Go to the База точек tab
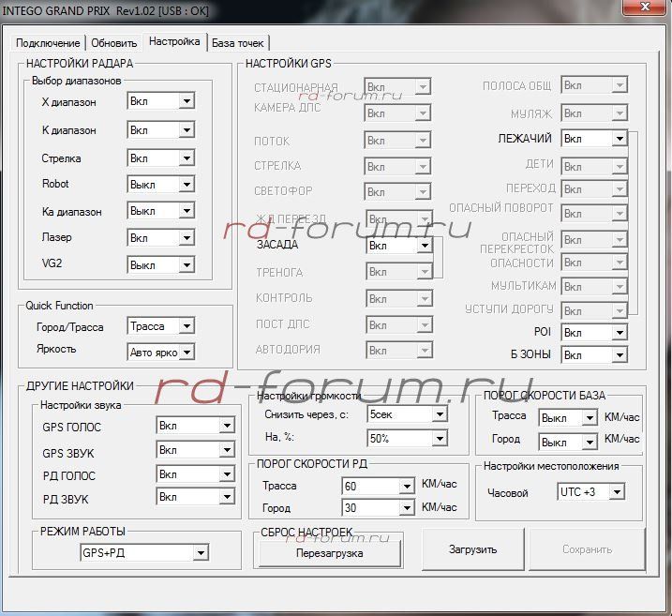 point(238,43)
